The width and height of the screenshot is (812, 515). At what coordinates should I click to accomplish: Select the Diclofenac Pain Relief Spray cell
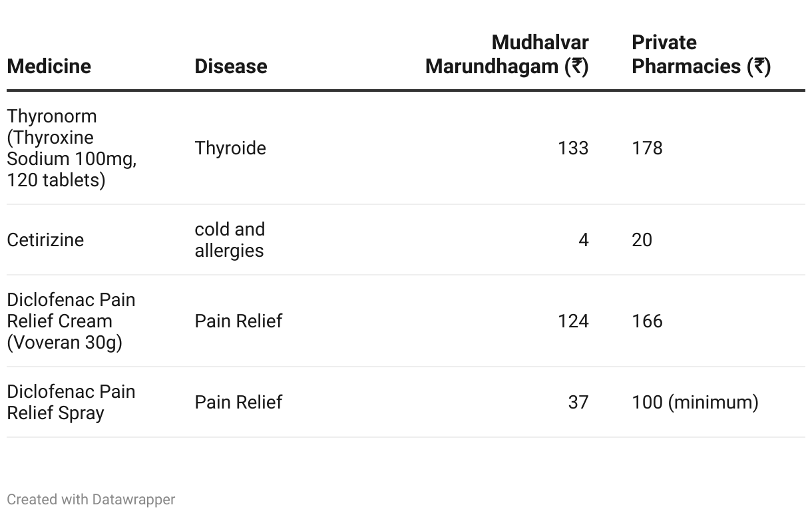71,402
